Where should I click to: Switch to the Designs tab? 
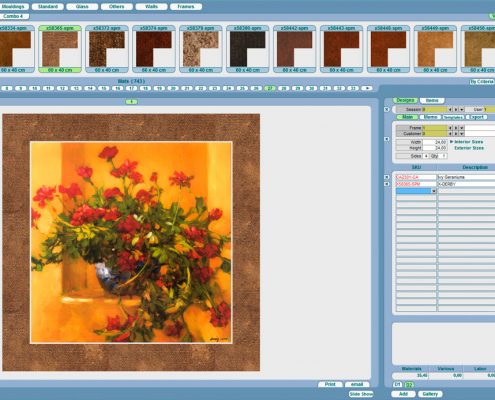pos(405,100)
